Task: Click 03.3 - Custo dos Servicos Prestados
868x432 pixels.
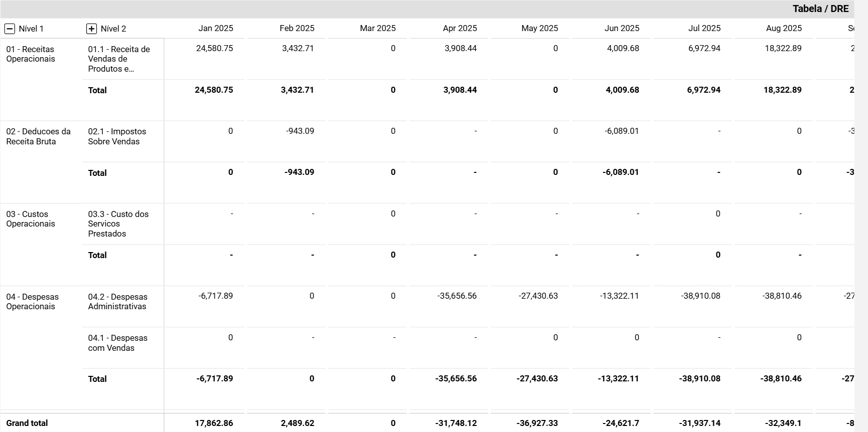Action: coord(118,224)
